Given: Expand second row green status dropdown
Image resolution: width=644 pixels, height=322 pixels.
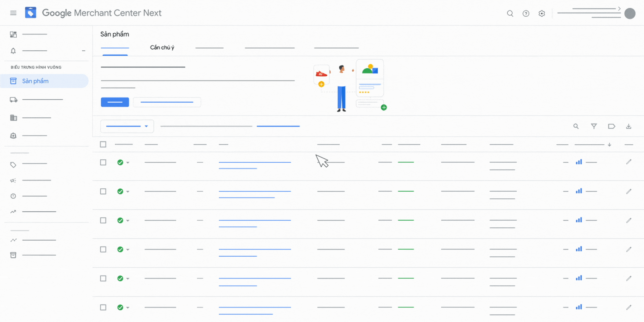Looking at the screenshot, I should point(128,192).
